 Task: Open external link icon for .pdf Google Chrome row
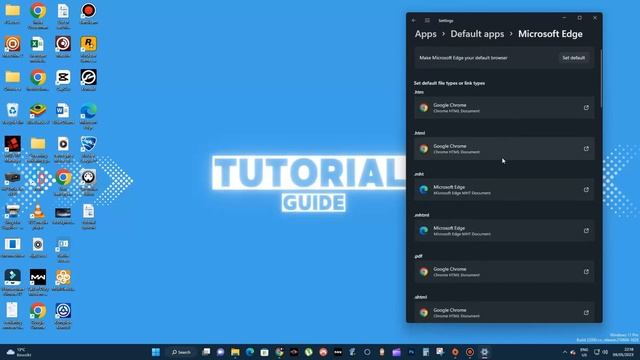click(586, 272)
